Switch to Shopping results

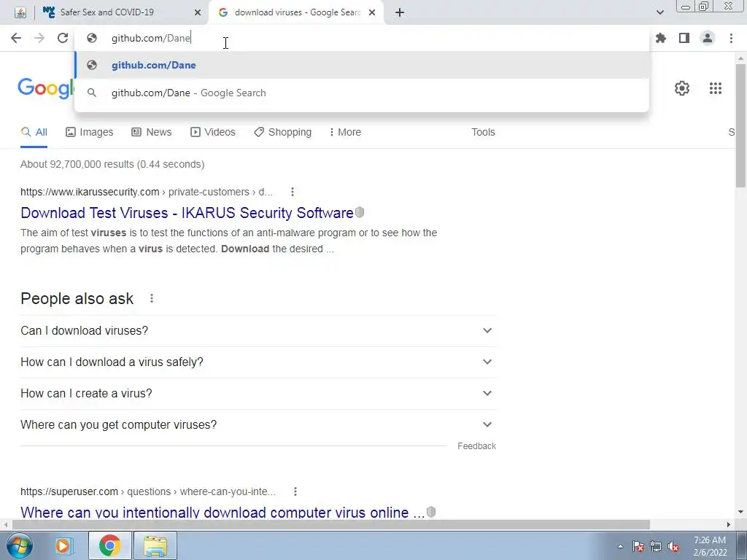coord(282,132)
